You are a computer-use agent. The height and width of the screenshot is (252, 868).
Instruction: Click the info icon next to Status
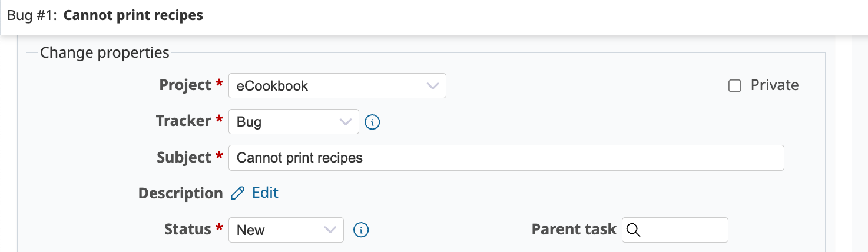point(361,230)
